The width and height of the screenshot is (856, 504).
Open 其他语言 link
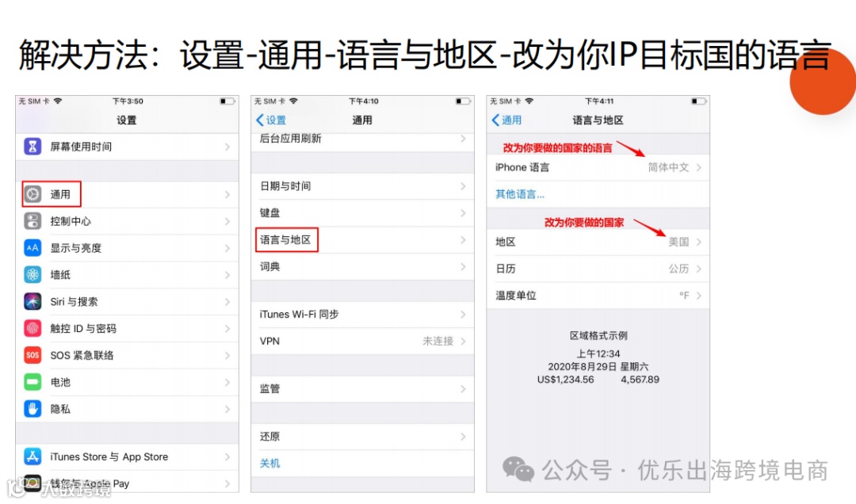[x=520, y=194]
